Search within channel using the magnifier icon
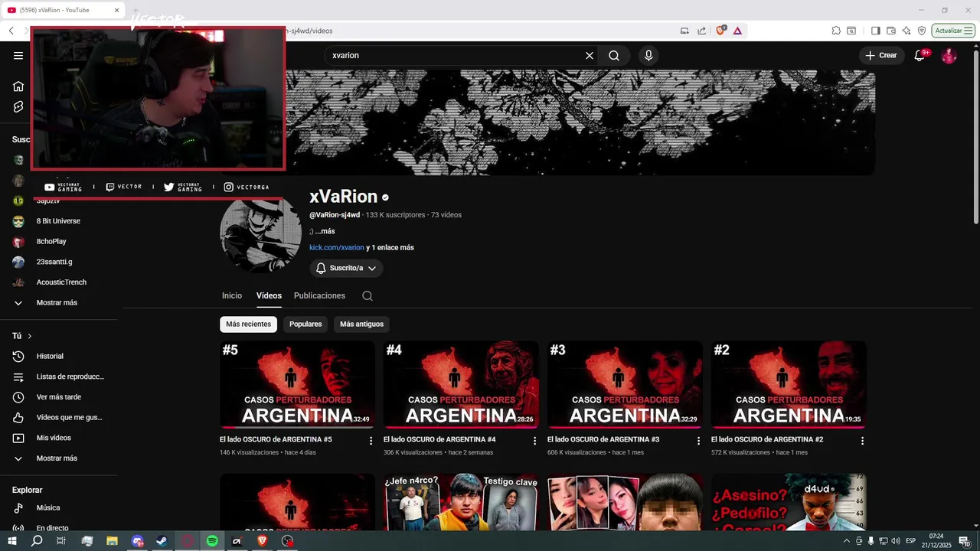 tap(367, 295)
